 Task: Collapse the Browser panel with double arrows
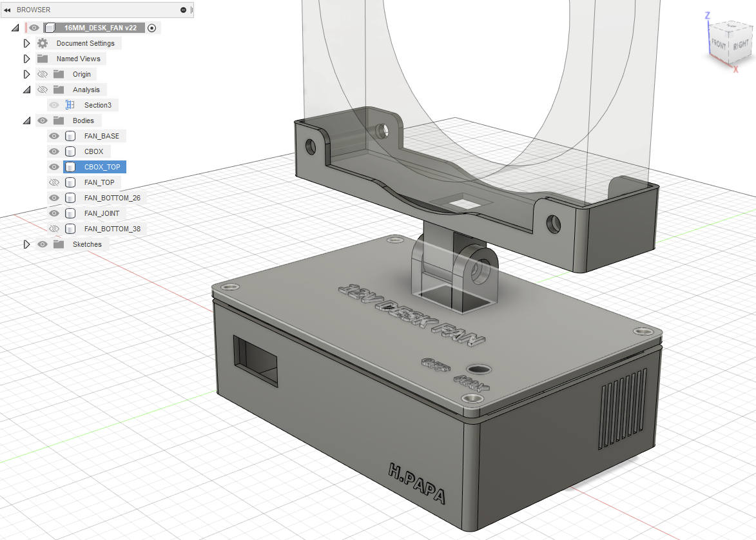[x=7, y=10]
